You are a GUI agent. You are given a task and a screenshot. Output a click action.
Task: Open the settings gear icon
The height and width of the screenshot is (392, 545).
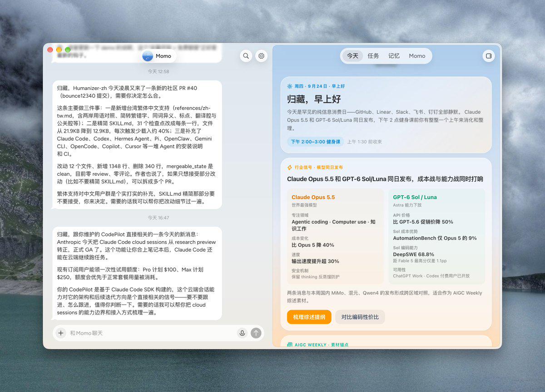click(261, 56)
